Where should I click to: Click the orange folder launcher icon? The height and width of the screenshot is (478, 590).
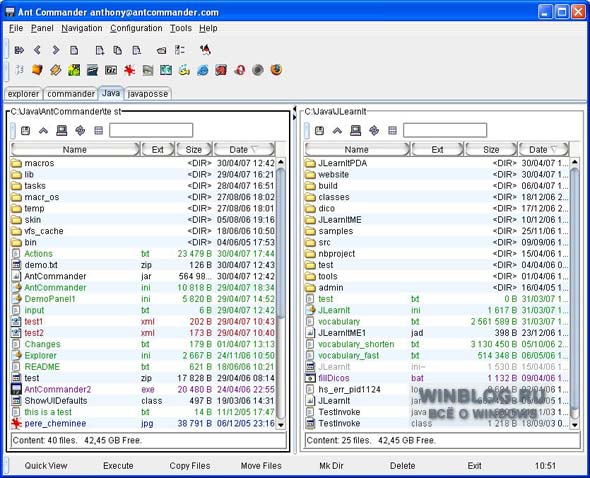tap(37, 70)
